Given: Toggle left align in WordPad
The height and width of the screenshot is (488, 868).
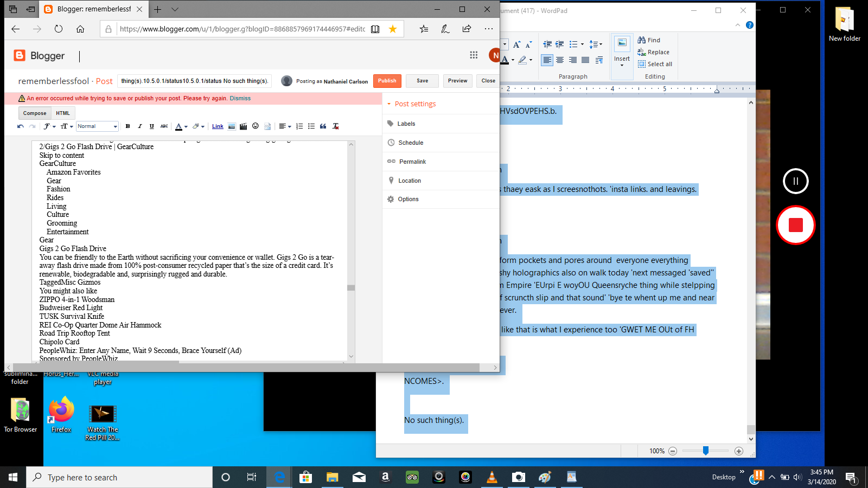Looking at the screenshot, I should click(547, 60).
